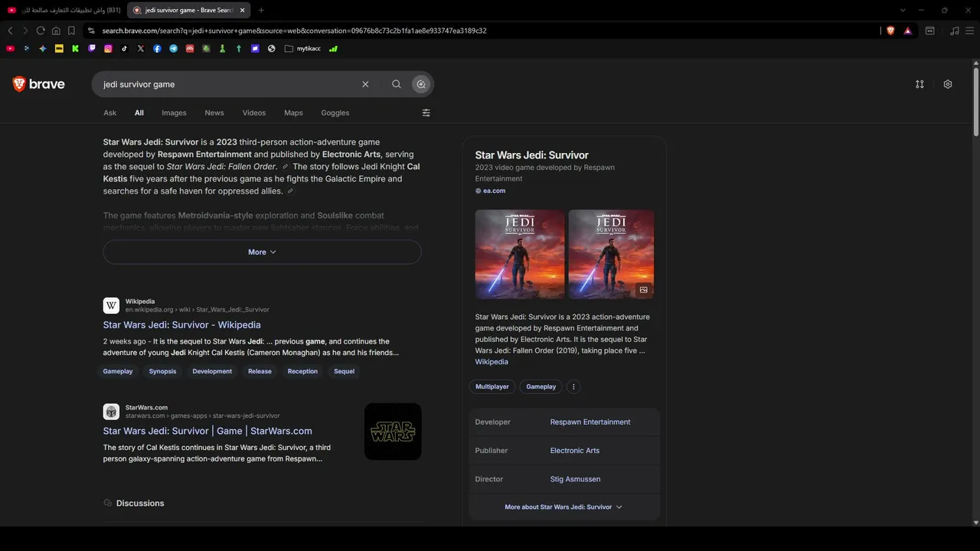The height and width of the screenshot is (551, 980).
Task: Open the Telegram bookmark icon
Action: [x=173, y=48]
